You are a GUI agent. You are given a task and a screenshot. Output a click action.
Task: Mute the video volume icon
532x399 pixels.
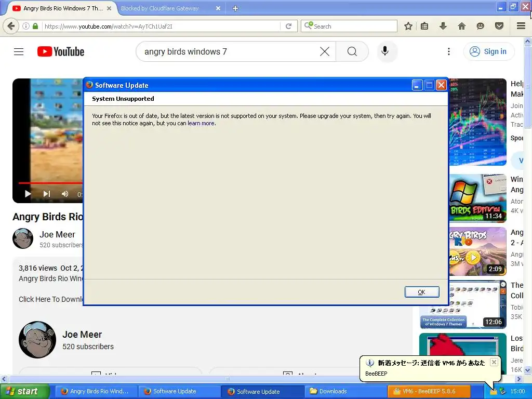(65, 194)
